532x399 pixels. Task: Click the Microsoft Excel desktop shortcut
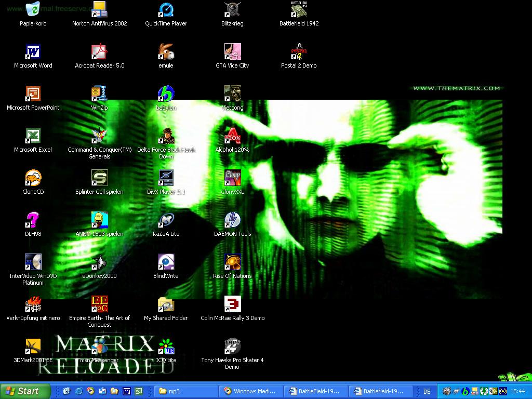click(33, 136)
